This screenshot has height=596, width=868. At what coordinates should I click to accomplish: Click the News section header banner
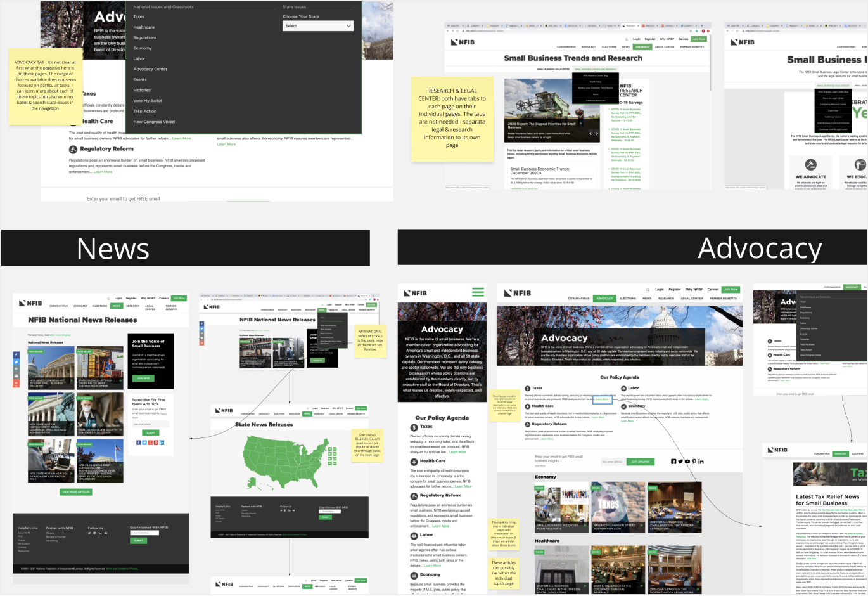(186, 248)
